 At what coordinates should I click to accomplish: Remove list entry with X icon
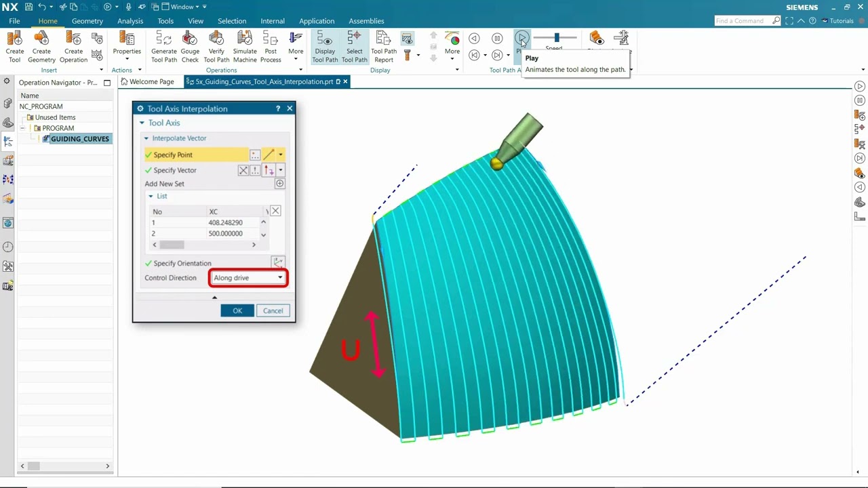point(275,211)
